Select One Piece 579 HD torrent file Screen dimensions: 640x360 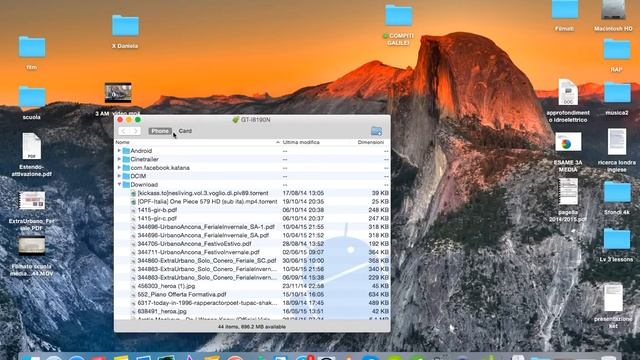(x=252, y=202)
